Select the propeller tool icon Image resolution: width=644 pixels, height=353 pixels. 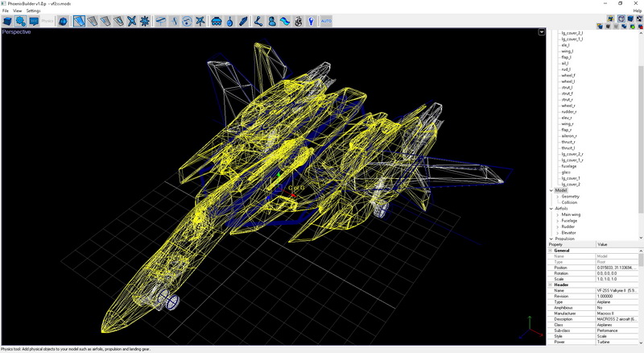(130, 21)
